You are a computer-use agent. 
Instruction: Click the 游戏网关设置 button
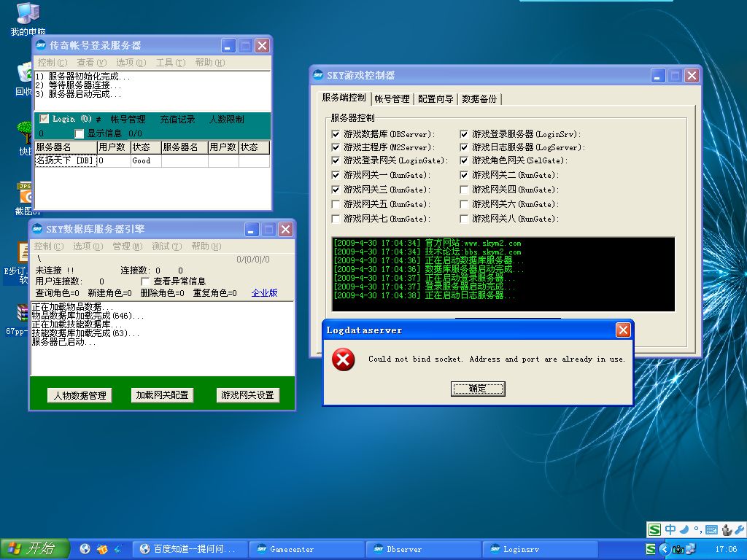click(247, 394)
